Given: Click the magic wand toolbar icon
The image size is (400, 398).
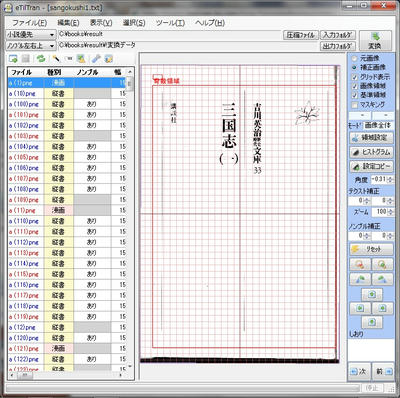Looking at the screenshot, I should coord(56,59).
